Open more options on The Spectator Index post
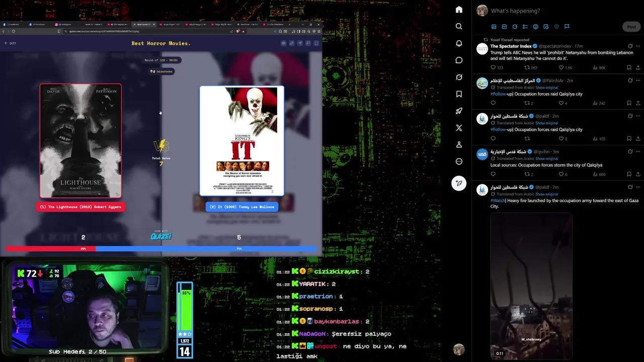 [638, 46]
